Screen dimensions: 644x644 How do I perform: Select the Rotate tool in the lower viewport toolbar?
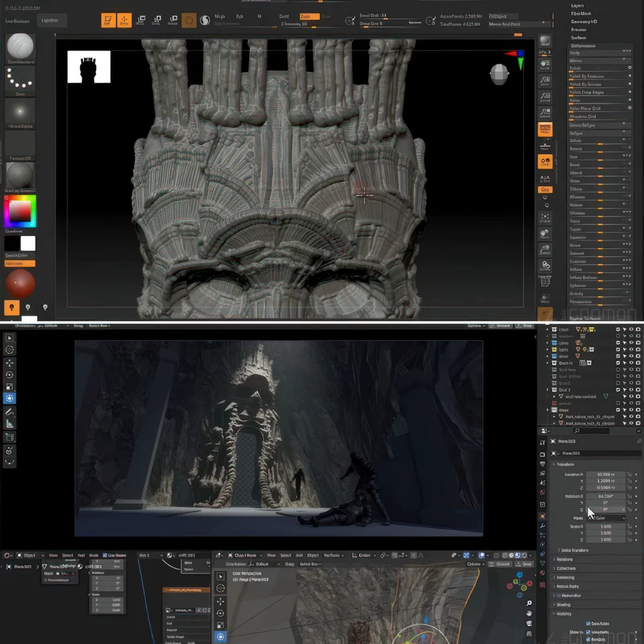(221, 613)
